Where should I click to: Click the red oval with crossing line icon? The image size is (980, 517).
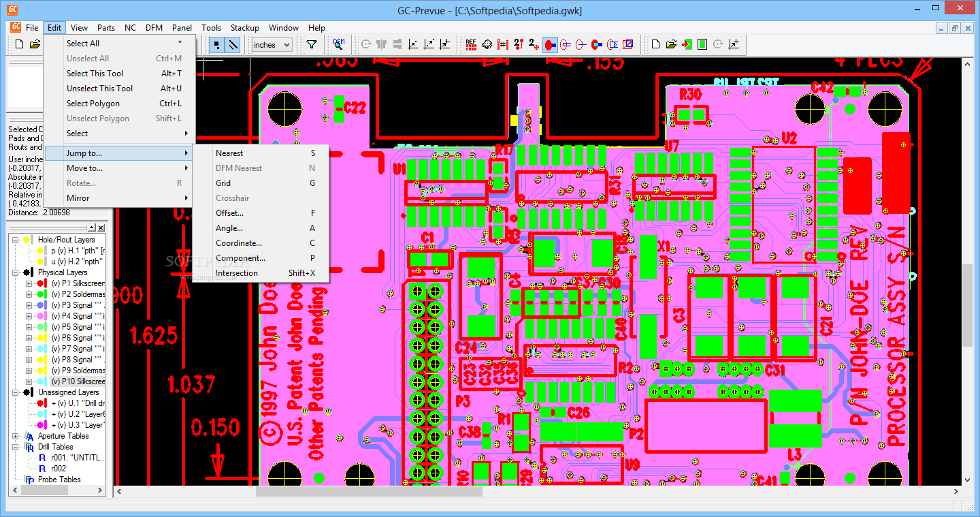[581, 44]
